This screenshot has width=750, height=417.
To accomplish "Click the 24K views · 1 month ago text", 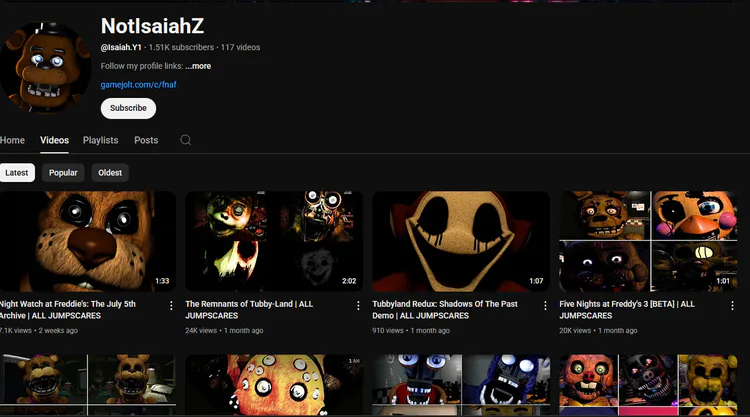I will tap(224, 330).
